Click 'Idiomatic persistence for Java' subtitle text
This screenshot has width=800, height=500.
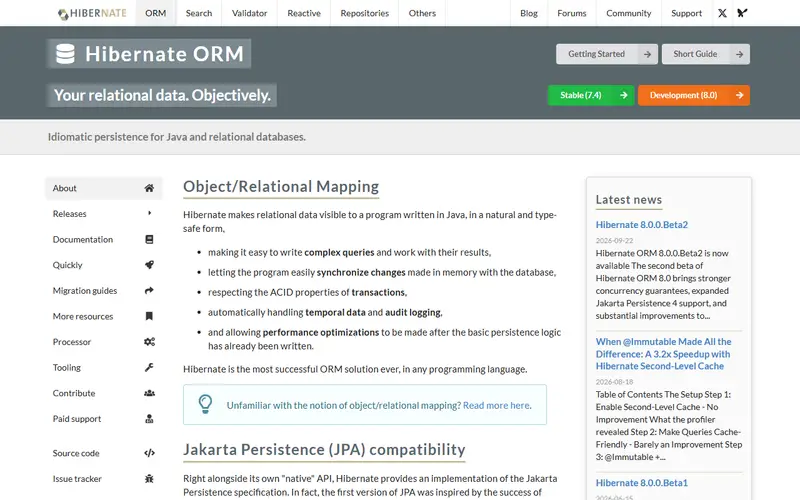[x=177, y=137]
